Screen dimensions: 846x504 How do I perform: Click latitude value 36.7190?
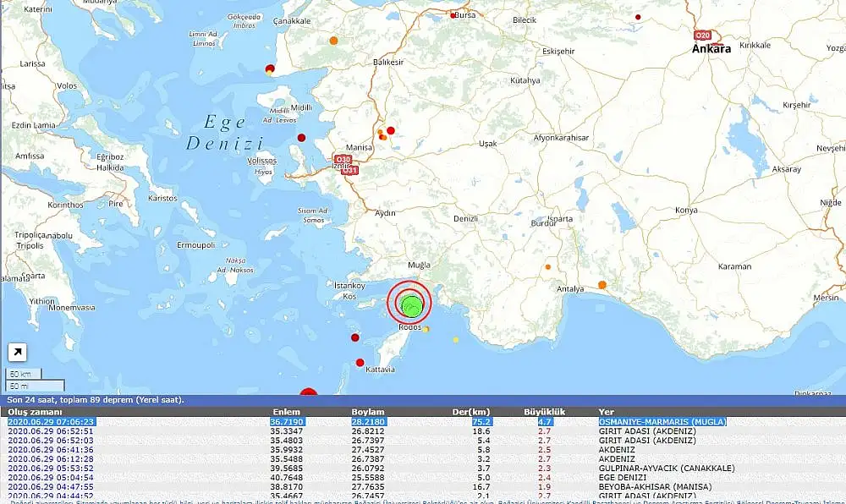[x=288, y=421]
